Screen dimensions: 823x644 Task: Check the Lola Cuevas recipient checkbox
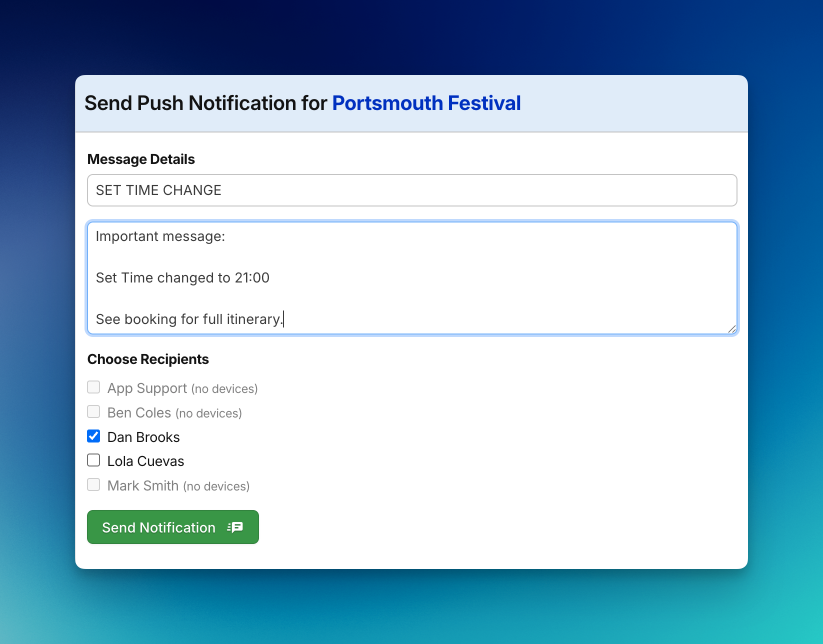pos(93,460)
